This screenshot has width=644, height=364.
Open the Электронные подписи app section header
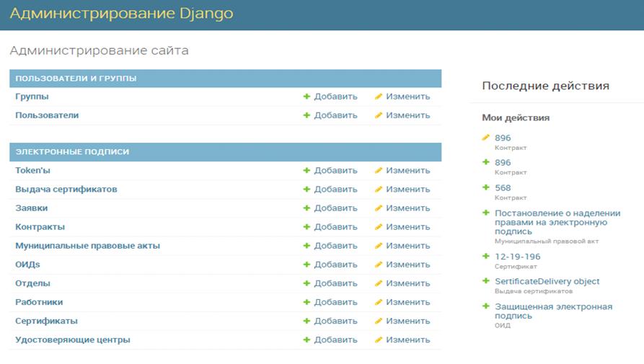click(x=72, y=152)
